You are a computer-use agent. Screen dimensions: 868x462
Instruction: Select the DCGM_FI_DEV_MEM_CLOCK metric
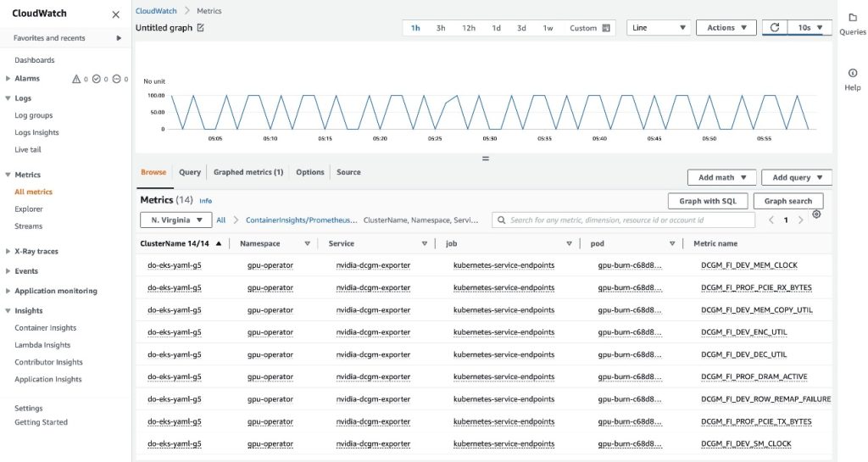pyautogui.click(x=749, y=265)
